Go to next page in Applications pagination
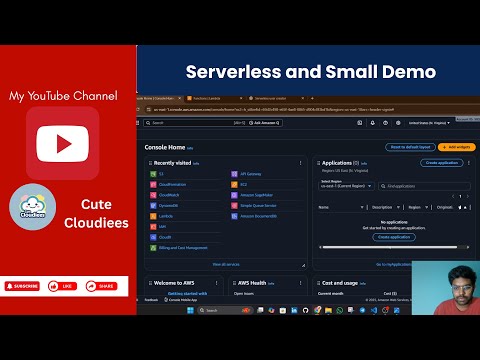Image resolution: width=480 pixels, height=360 pixels. [x=468, y=196]
